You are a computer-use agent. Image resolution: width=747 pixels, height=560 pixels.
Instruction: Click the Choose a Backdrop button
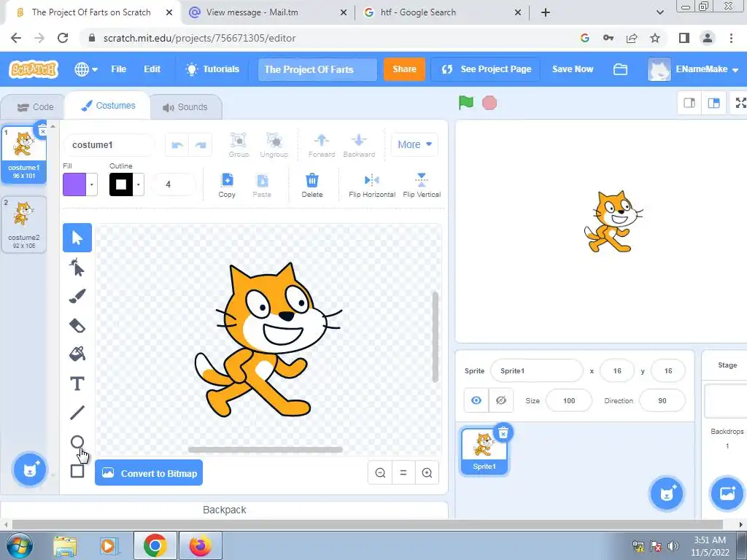[727, 494]
